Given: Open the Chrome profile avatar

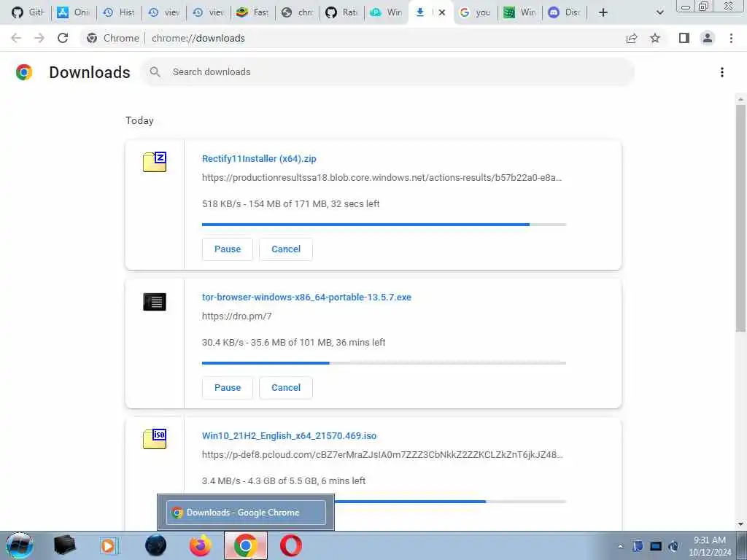Looking at the screenshot, I should pyautogui.click(x=708, y=38).
